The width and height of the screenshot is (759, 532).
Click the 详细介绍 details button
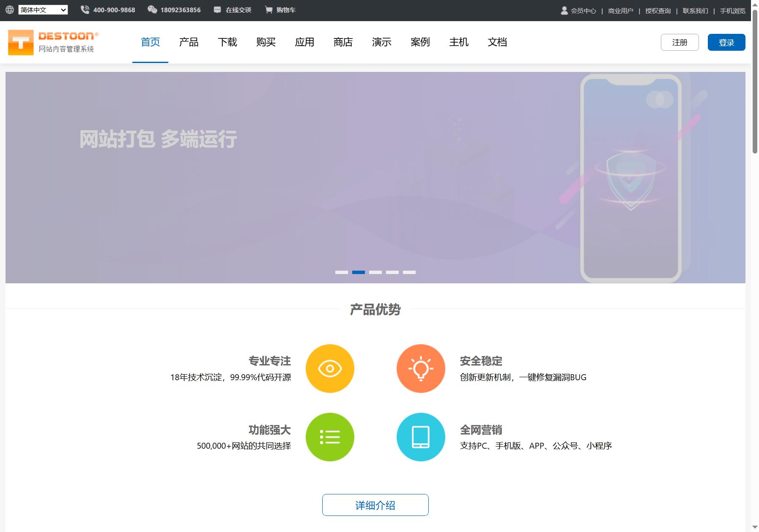375,505
